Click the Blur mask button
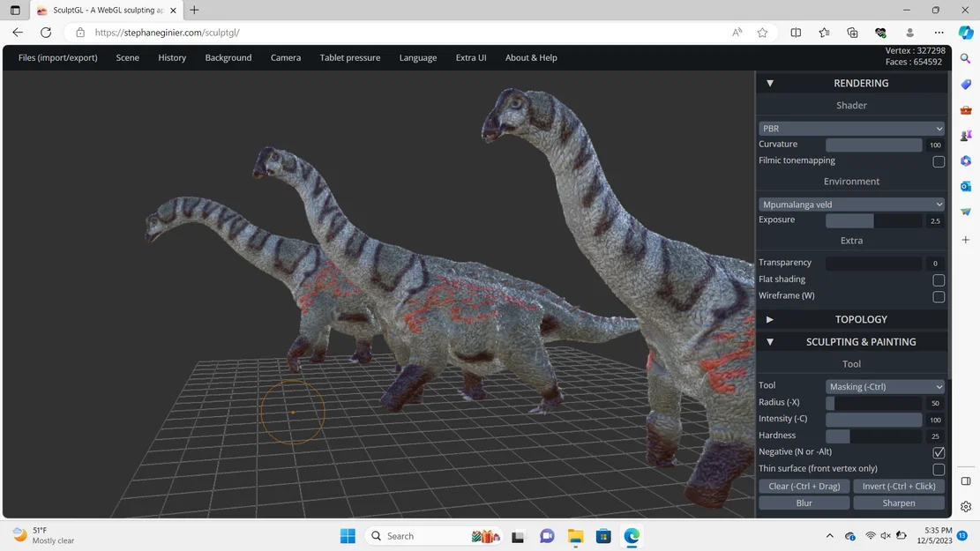Screen dimensions: 980x551 pyautogui.click(x=804, y=503)
